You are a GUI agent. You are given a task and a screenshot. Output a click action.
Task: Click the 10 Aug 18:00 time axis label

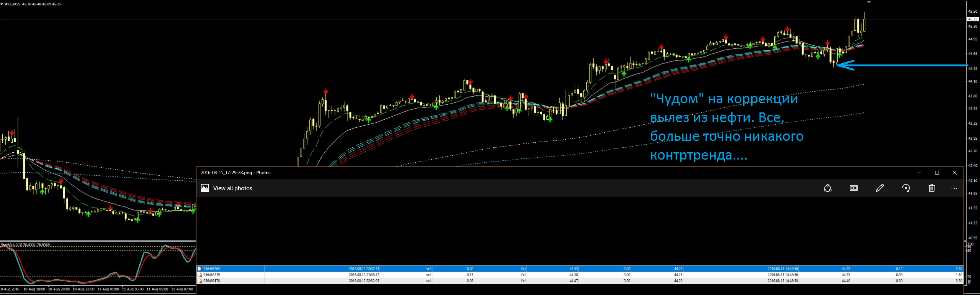coord(34,289)
